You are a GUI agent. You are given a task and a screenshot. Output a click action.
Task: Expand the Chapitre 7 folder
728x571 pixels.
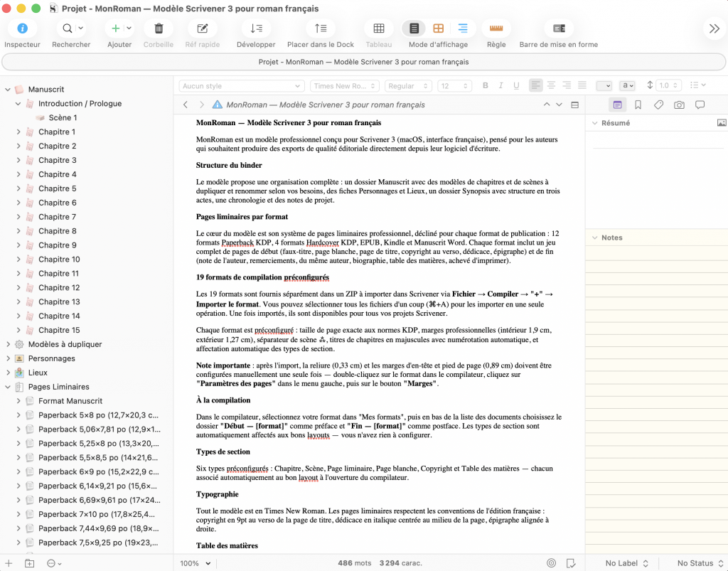18,217
